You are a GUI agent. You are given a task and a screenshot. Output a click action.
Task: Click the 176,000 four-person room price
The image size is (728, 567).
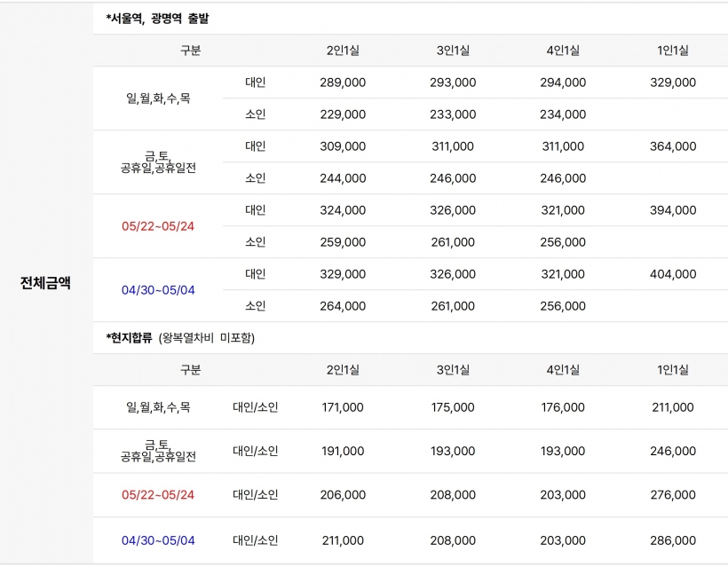pos(563,407)
